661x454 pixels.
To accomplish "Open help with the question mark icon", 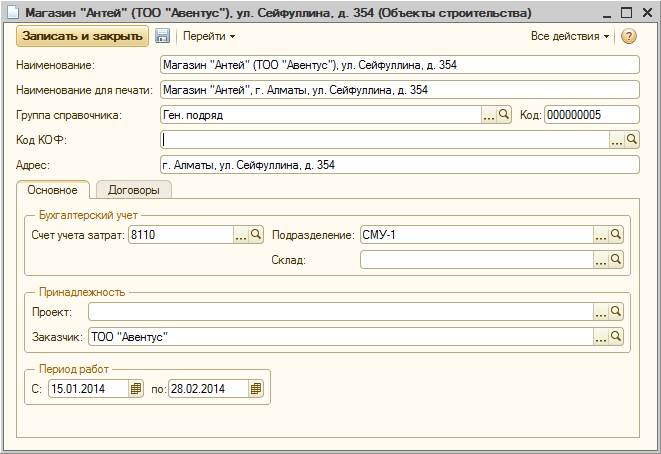I will [x=629, y=36].
